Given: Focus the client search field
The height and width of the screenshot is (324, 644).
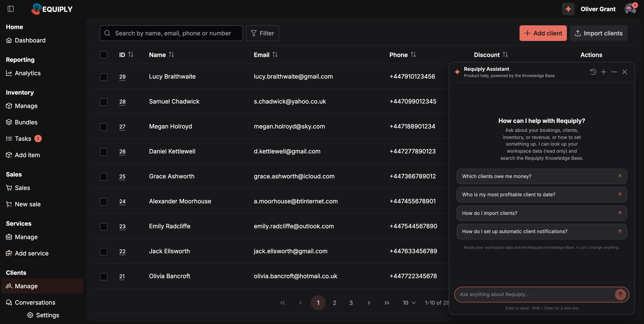Looking at the screenshot, I should click(x=171, y=33).
